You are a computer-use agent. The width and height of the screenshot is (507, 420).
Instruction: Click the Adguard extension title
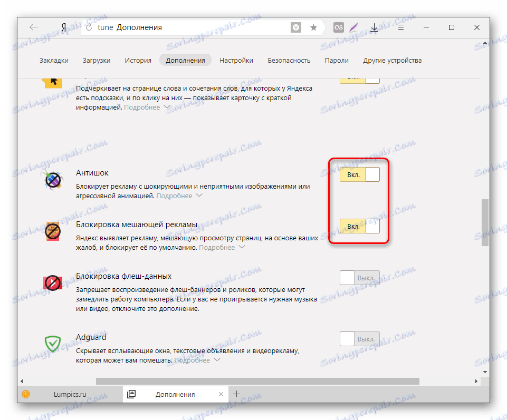point(91,337)
